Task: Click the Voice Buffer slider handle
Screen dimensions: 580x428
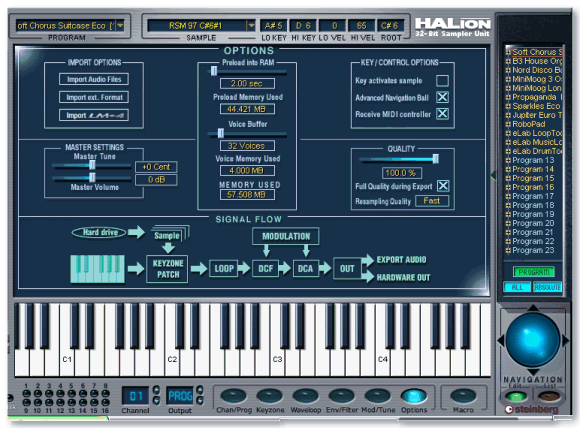Action: pos(220,132)
